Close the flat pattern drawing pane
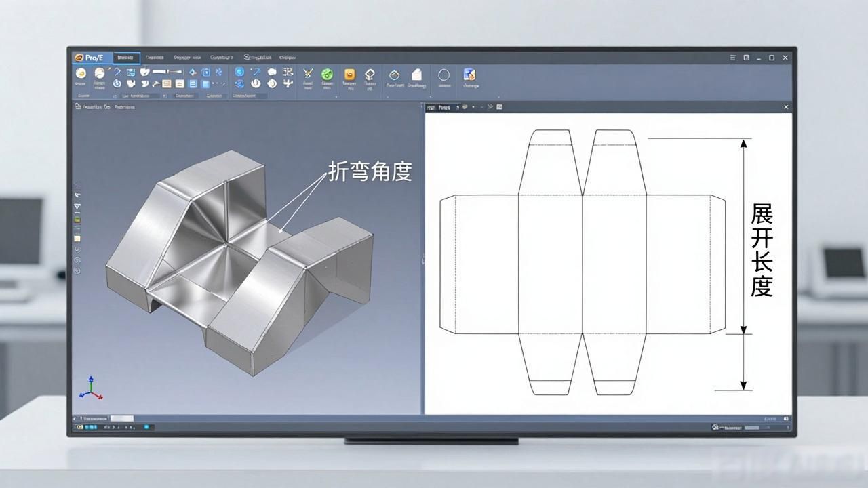 [787, 107]
